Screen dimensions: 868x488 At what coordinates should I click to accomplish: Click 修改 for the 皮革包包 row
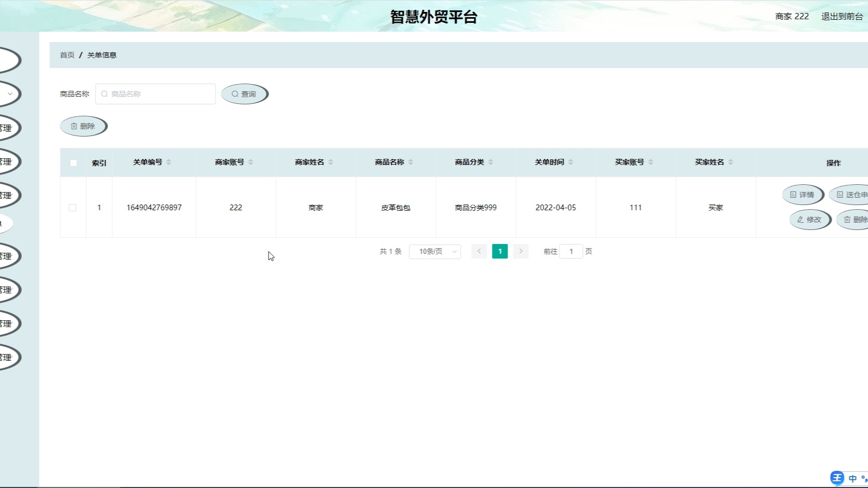[x=810, y=220]
